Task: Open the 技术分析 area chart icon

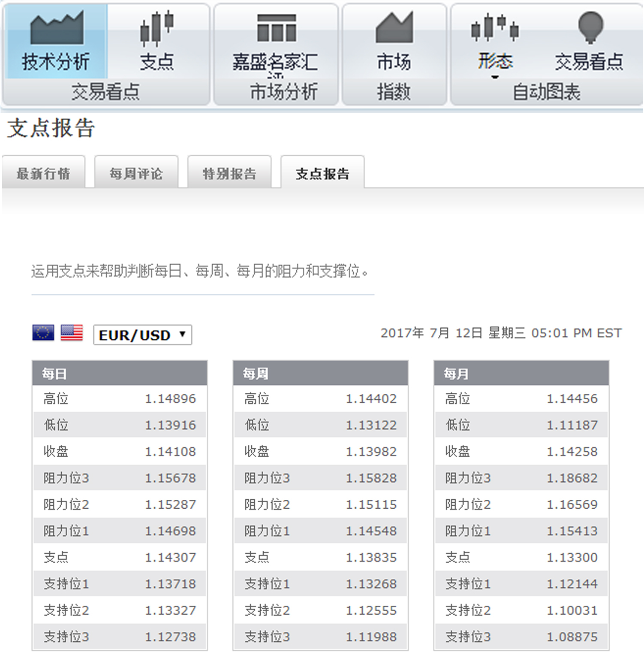Action: tap(57, 28)
